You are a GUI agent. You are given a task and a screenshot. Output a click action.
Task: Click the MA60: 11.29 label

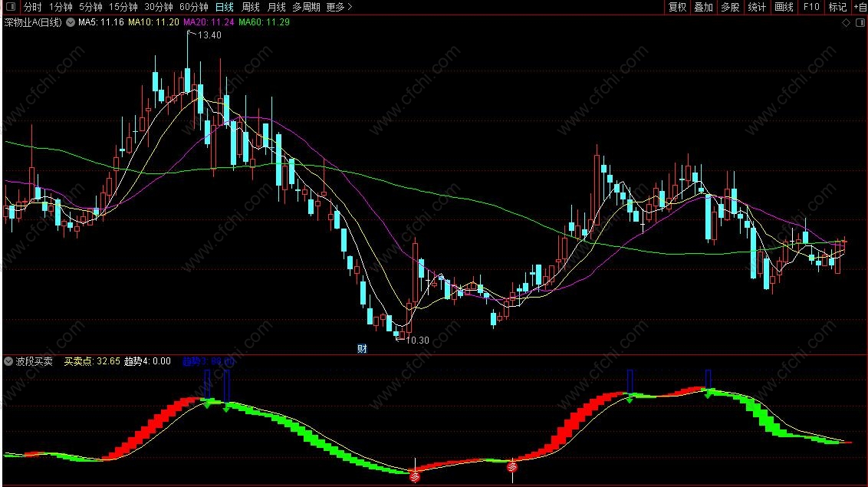pos(264,22)
